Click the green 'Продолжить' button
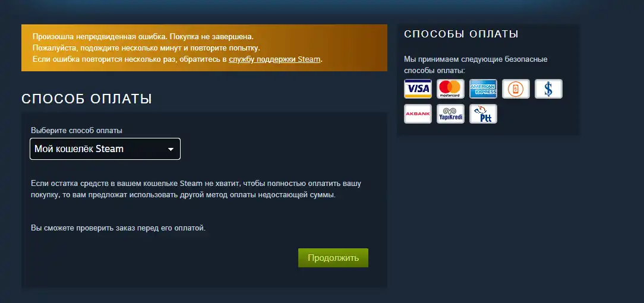 (x=333, y=258)
